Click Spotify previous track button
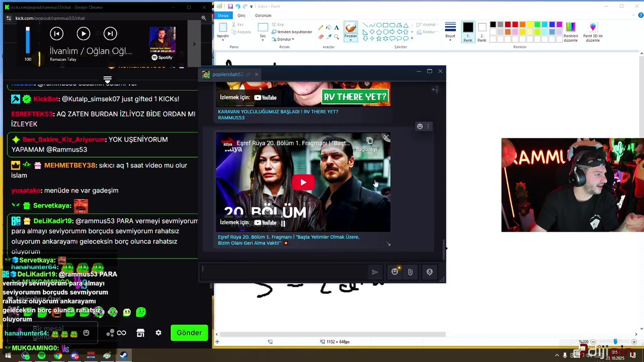 56,34
